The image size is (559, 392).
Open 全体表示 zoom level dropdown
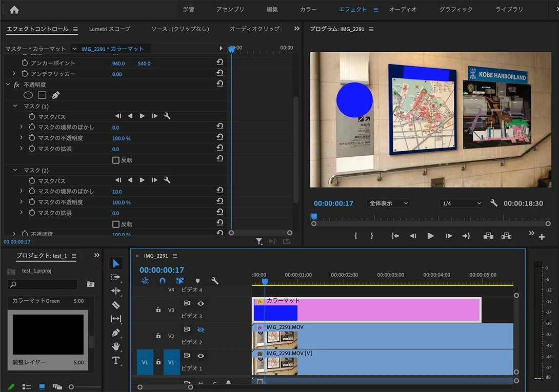click(389, 203)
